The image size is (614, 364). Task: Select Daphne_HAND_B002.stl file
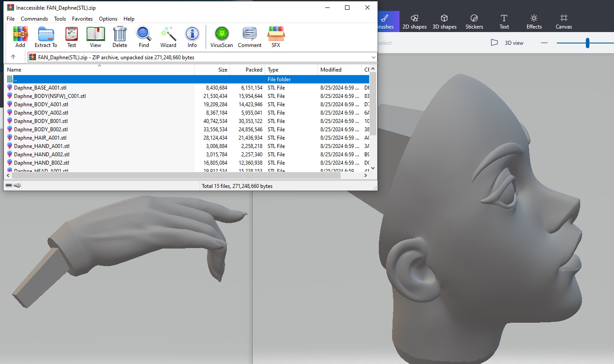pos(187,162)
